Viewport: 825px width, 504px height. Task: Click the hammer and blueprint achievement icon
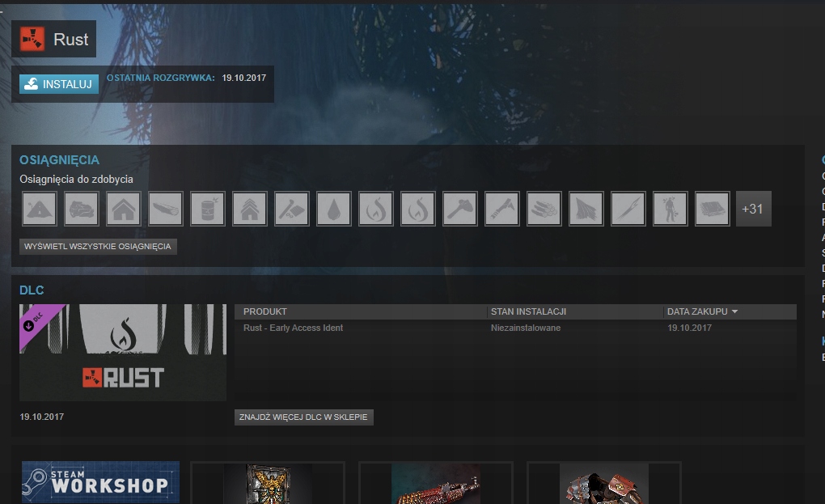click(x=292, y=209)
